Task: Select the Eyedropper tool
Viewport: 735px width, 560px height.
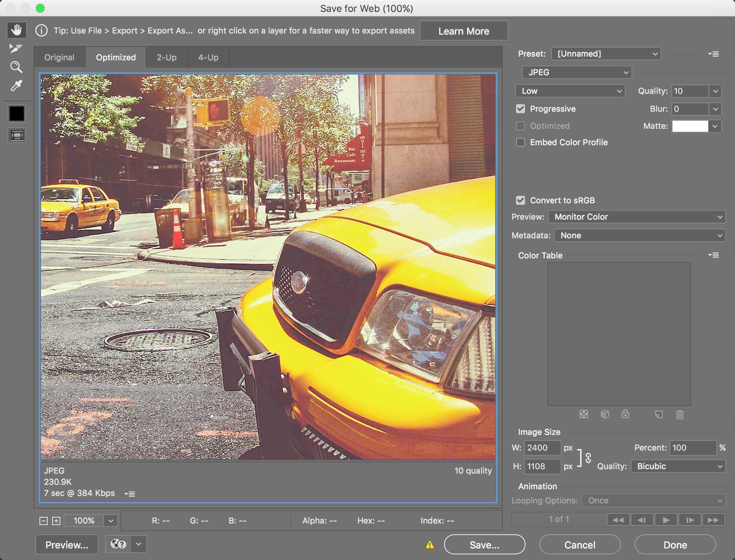Action: tap(16, 86)
